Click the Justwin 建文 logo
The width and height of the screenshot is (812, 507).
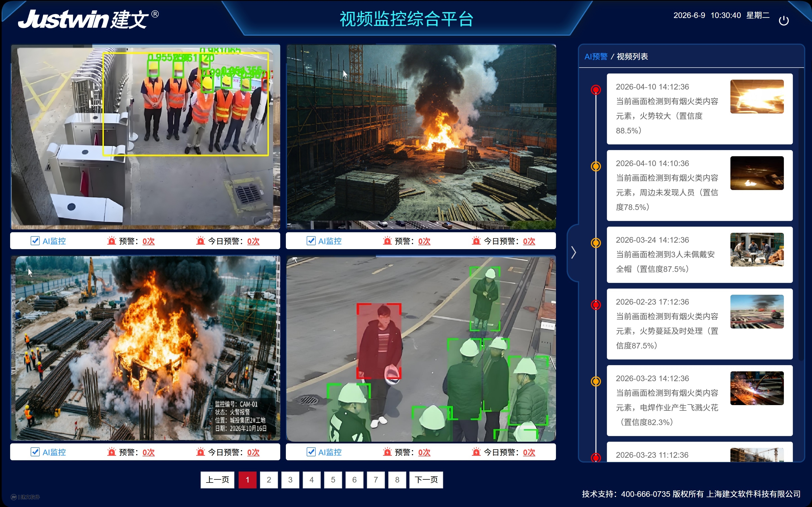88,19
